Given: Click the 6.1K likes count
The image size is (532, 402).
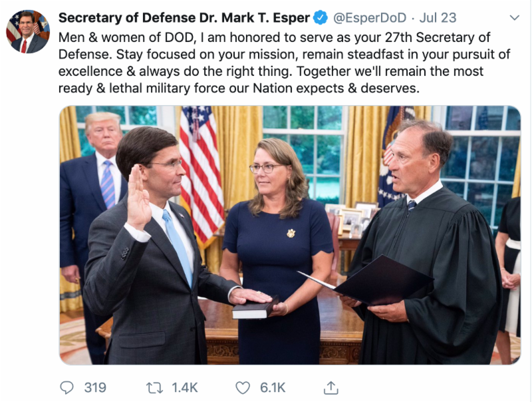Looking at the screenshot, I should pyautogui.click(x=273, y=387).
